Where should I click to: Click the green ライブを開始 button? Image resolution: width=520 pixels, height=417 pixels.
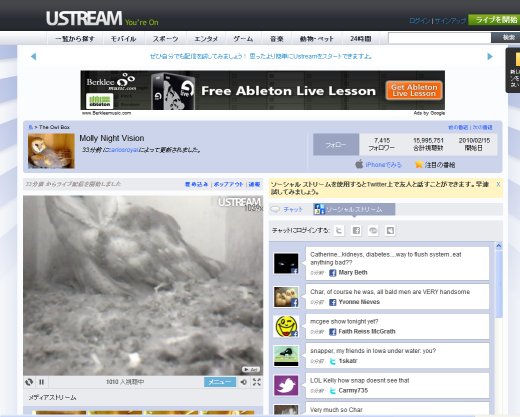coord(494,20)
